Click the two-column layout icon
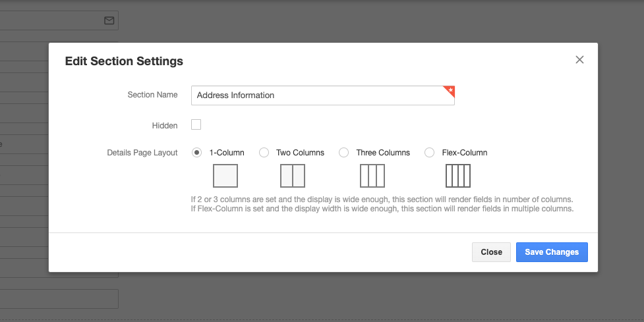 293,176
